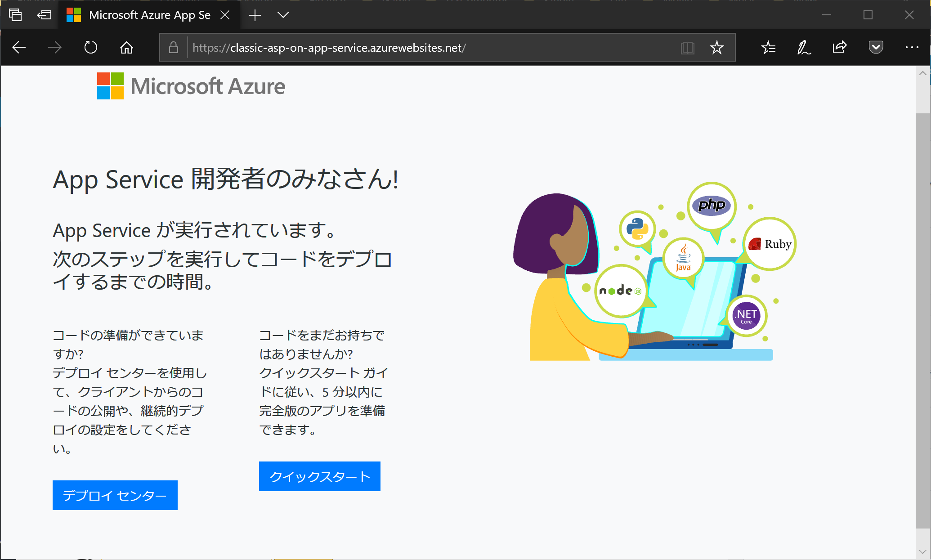Open the Pocket extension icon

pos(876,47)
